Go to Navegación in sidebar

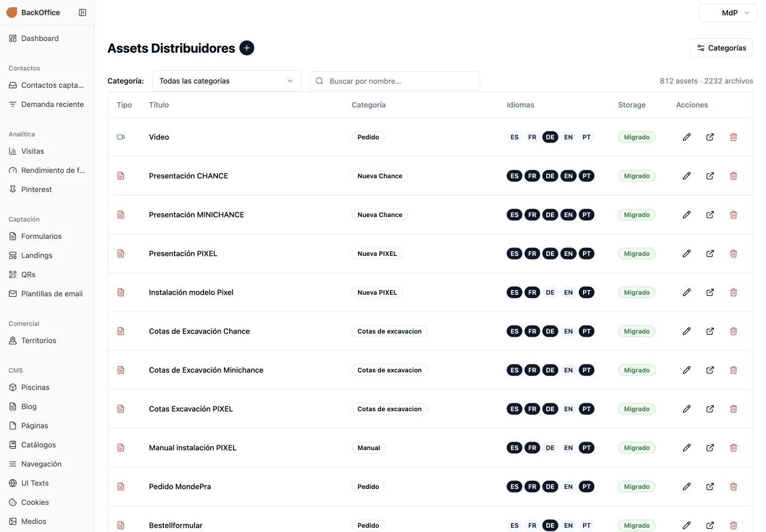tap(47, 464)
